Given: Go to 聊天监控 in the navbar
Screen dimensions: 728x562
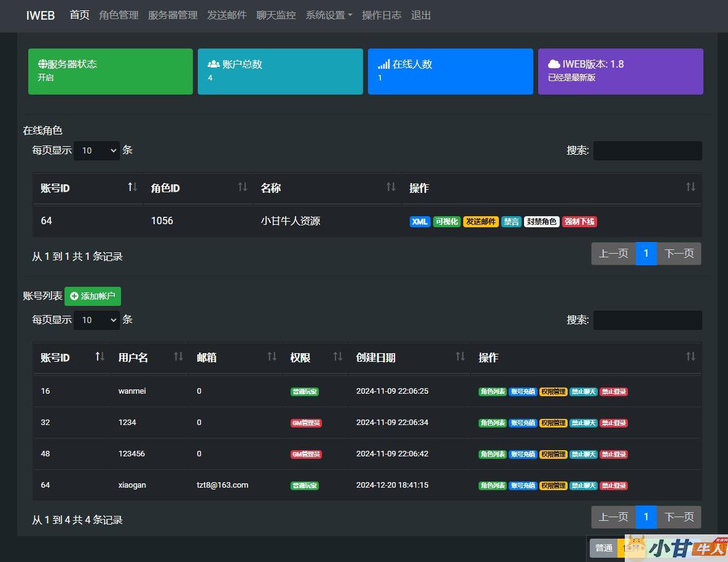Looking at the screenshot, I should pyautogui.click(x=276, y=15).
